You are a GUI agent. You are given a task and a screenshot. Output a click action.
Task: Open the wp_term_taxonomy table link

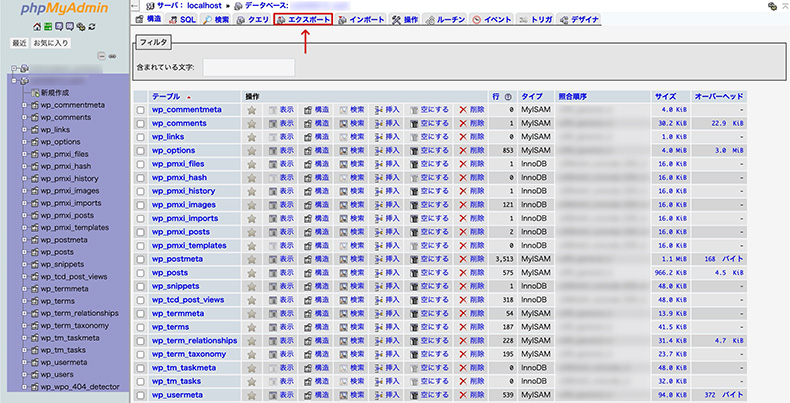189,353
